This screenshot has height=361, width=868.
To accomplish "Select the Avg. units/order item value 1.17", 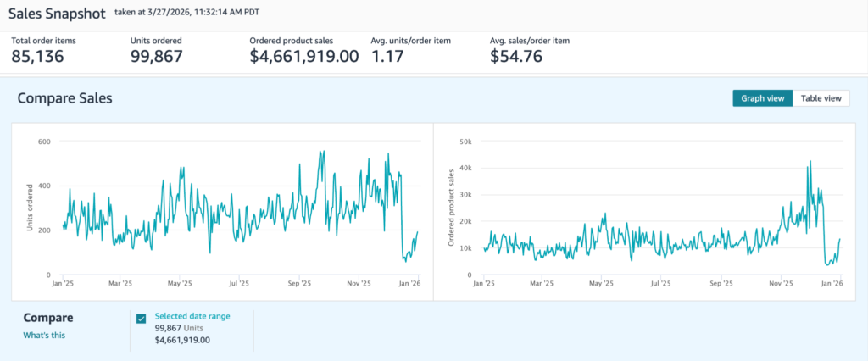I will point(387,57).
